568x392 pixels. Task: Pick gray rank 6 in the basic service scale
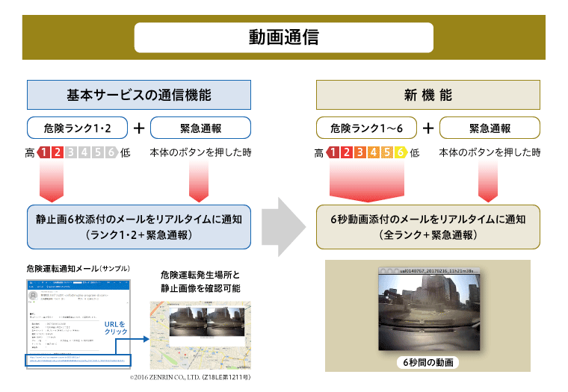point(111,153)
